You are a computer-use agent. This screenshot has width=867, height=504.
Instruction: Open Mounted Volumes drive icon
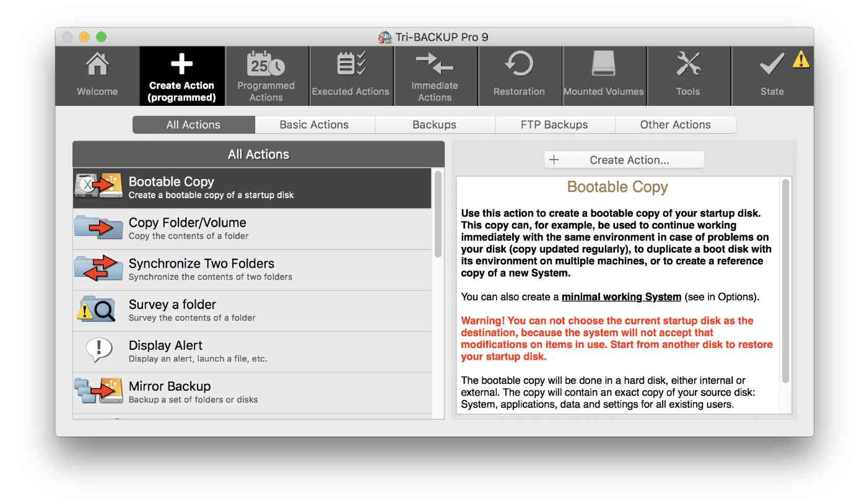pos(603,64)
